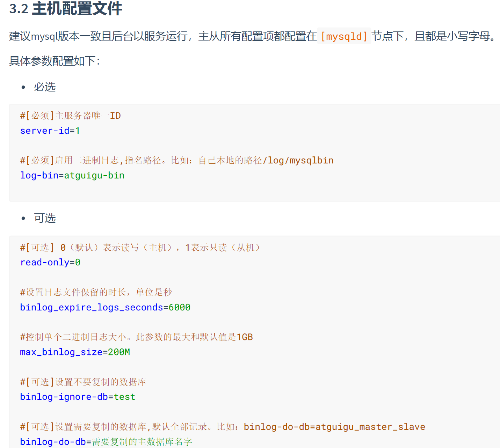
Task: Click the 可选 bullet item
Action: coord(45,218)
